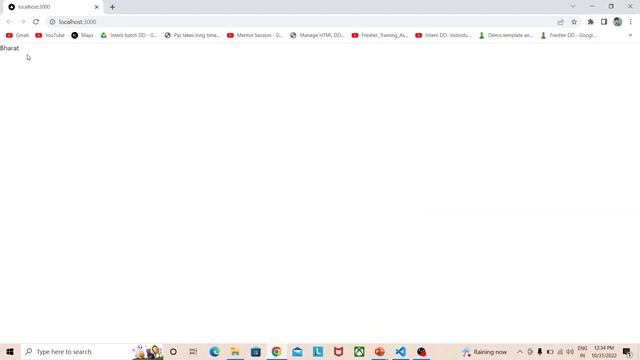Viewport: 640px width, 360px height.
Task: Open the Gmail bookmark
Action: (x=17, y=36)
